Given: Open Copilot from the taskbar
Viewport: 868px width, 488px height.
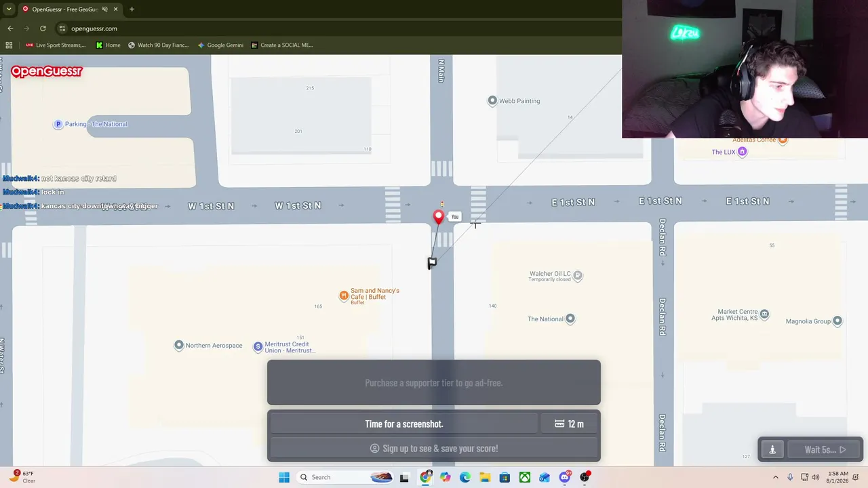Looking at the screenshot, I should pos(445,477).
